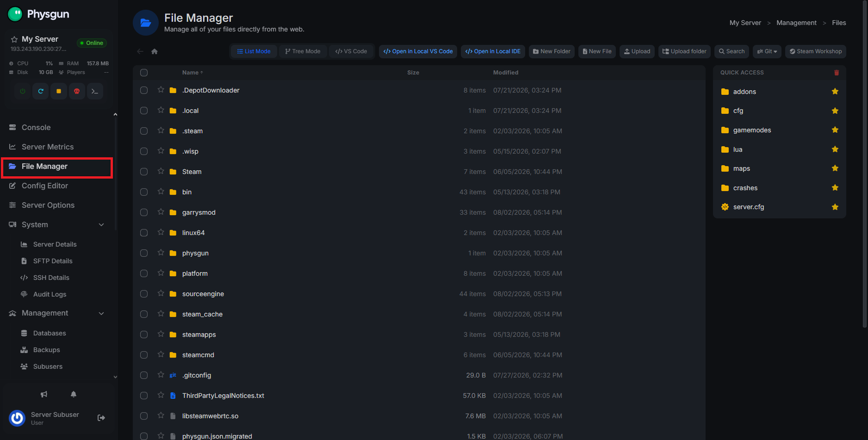Image resolution: width=868 pixels, height=440 pixels.
Task: Favorite My Server with its star icon
Action: (14, 39)
